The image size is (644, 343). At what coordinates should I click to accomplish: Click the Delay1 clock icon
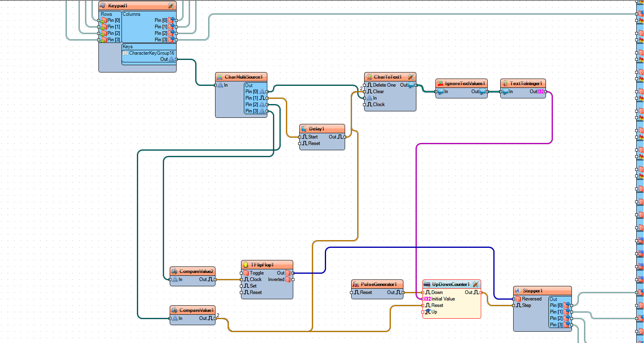pos(304,129)
